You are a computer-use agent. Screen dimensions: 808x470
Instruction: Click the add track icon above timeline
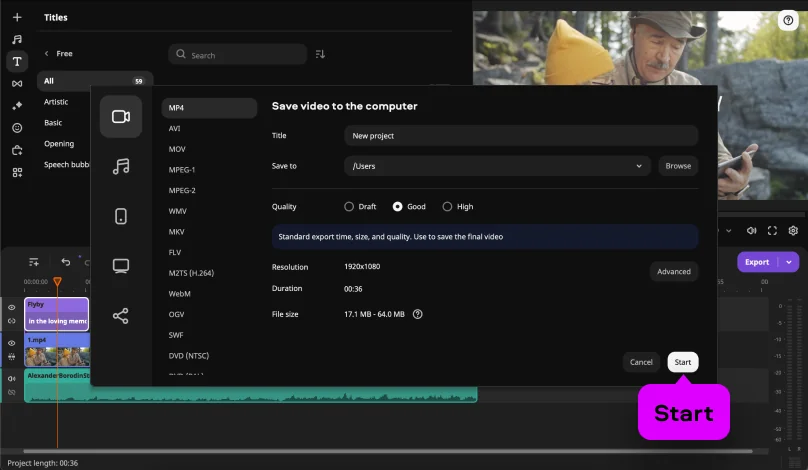click(33, 262)
